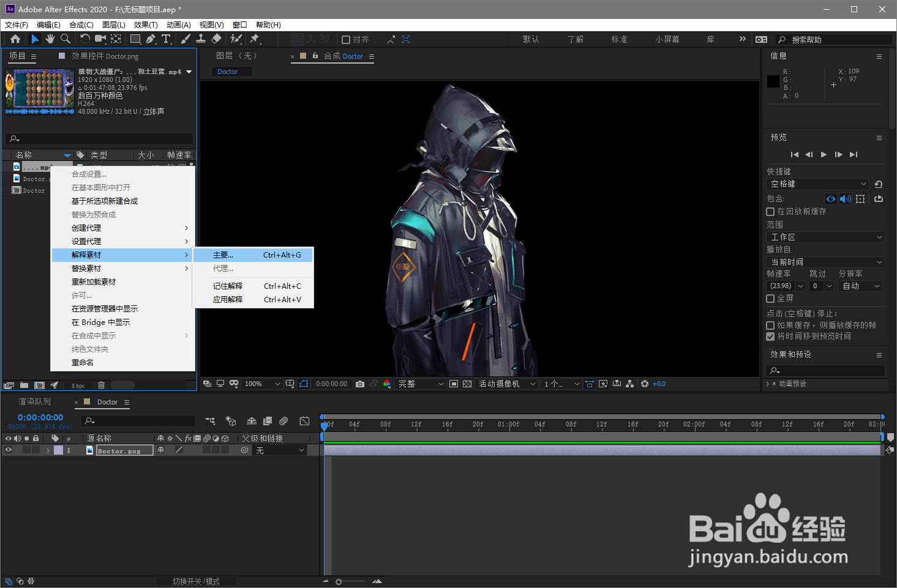Select the Zoom magnifier tool
Screen dimensions: 897x588
(65, 39)
